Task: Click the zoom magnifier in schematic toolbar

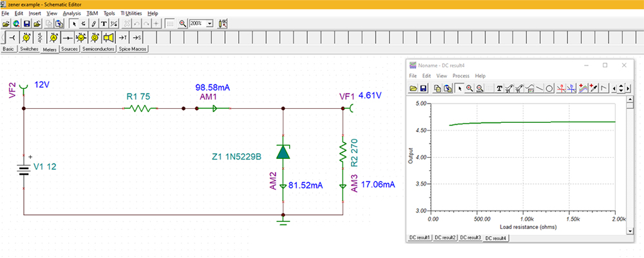Action: 183,23
